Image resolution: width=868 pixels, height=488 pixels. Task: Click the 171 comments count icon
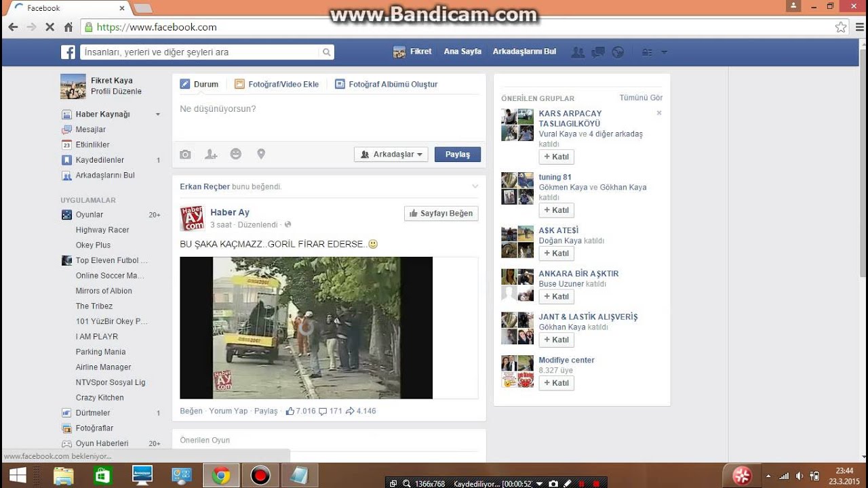click(323, 411)
